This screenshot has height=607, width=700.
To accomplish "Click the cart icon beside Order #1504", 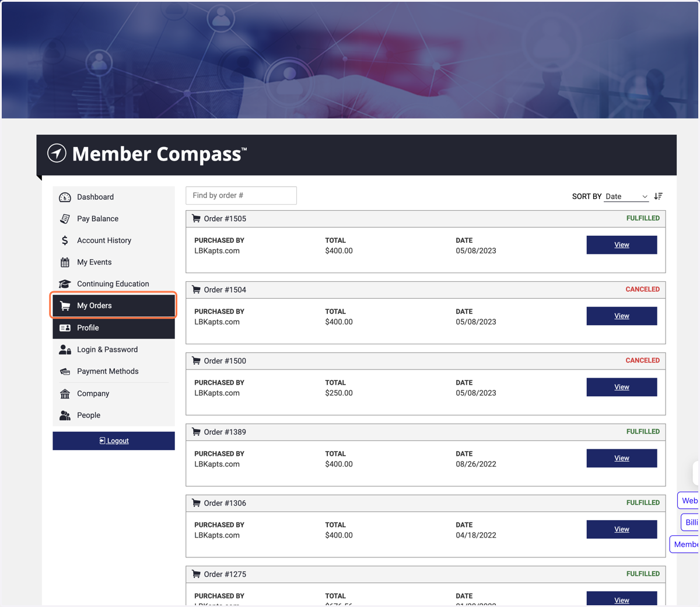I will 197,289.
